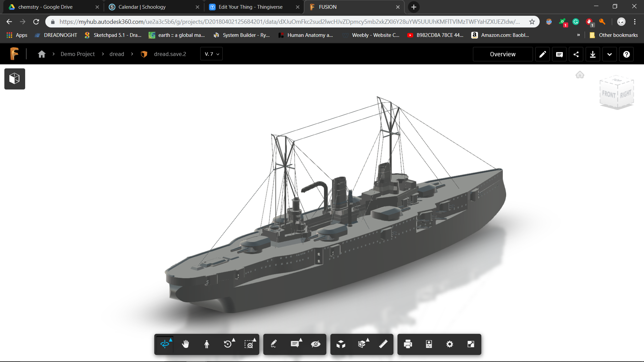644x362 pixels.
Task: Close the Calendar | Schoology tab
Action: (197, 7)
